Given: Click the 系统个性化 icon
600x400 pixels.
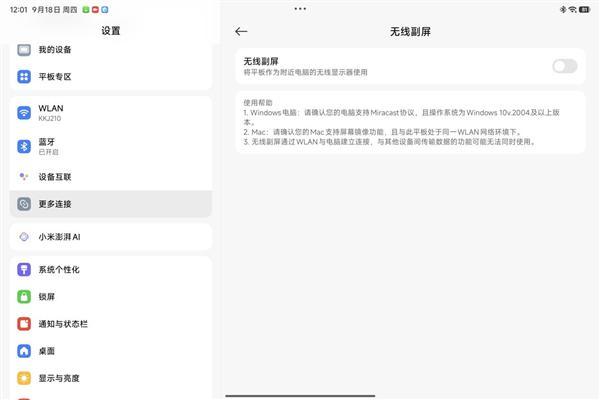Looking at the screenshot, I should pos(24,270).
